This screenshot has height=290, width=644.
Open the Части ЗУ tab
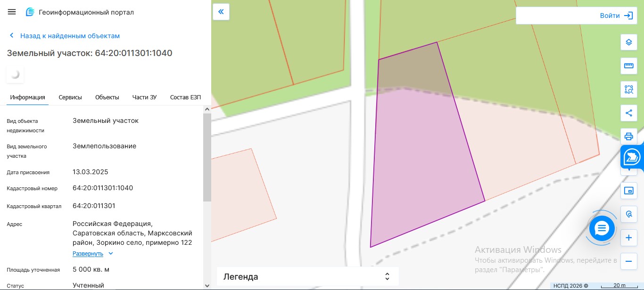click(x=144, y=97)
